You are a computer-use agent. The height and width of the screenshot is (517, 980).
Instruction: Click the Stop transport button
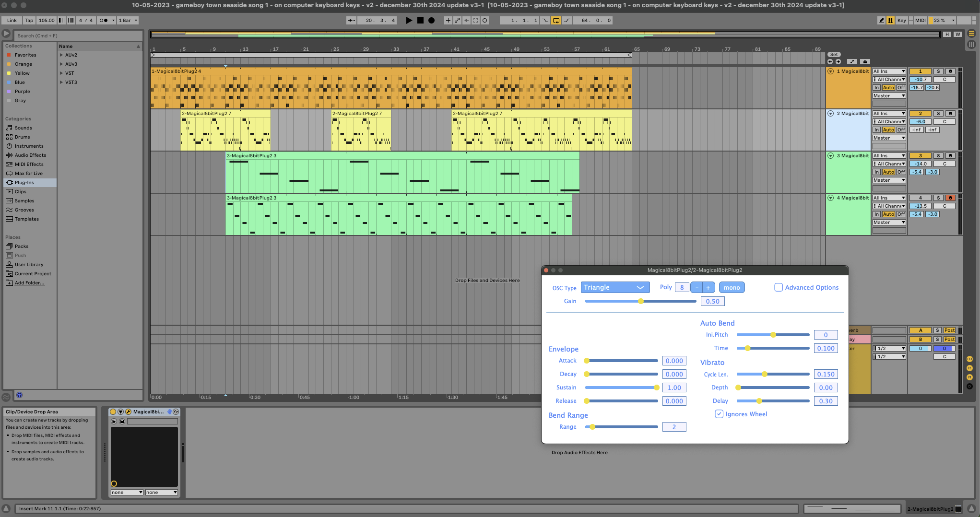(420, 20)
